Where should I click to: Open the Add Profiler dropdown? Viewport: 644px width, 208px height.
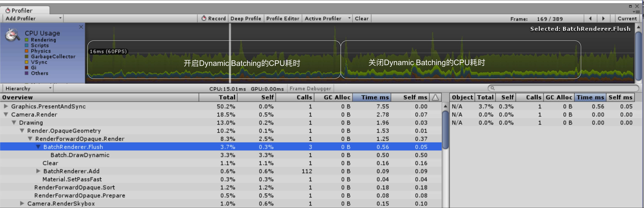tap(33, 19)
